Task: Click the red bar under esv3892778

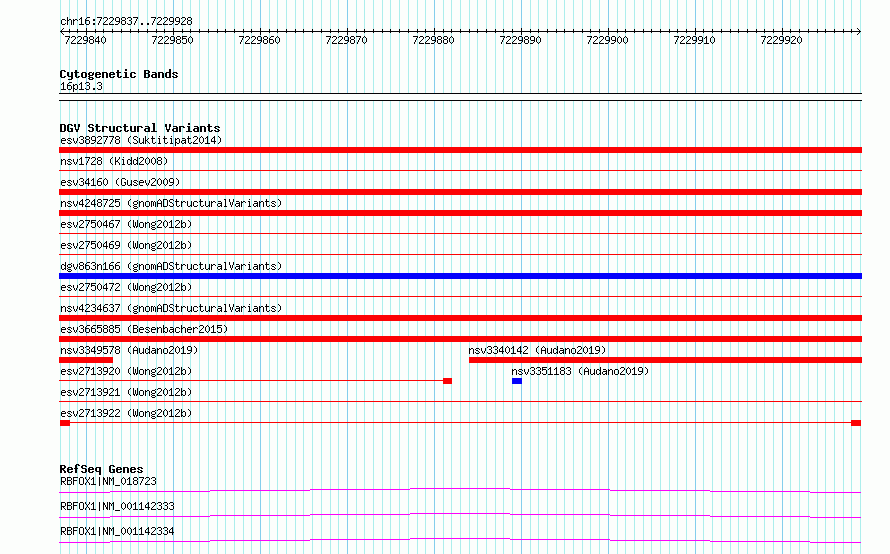Action: tap(460, 150)
